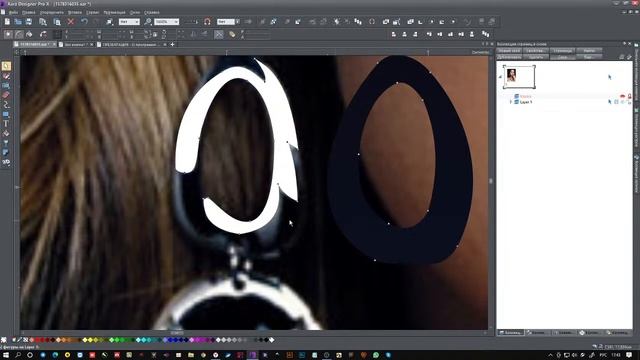The width and height of the screenshot is (640, 360).
Task: Click the Paste icon in top toolbar
Action: [57, 22]
